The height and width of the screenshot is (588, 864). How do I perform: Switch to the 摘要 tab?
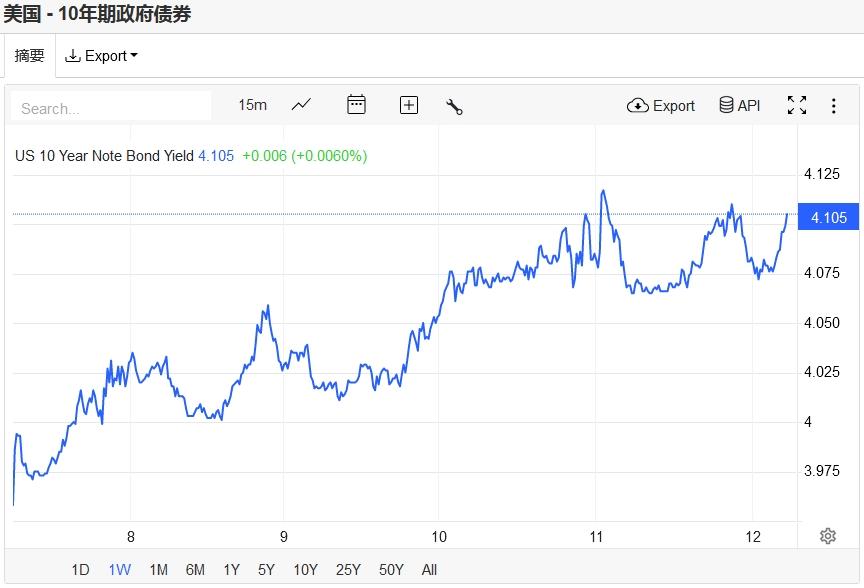29,56
